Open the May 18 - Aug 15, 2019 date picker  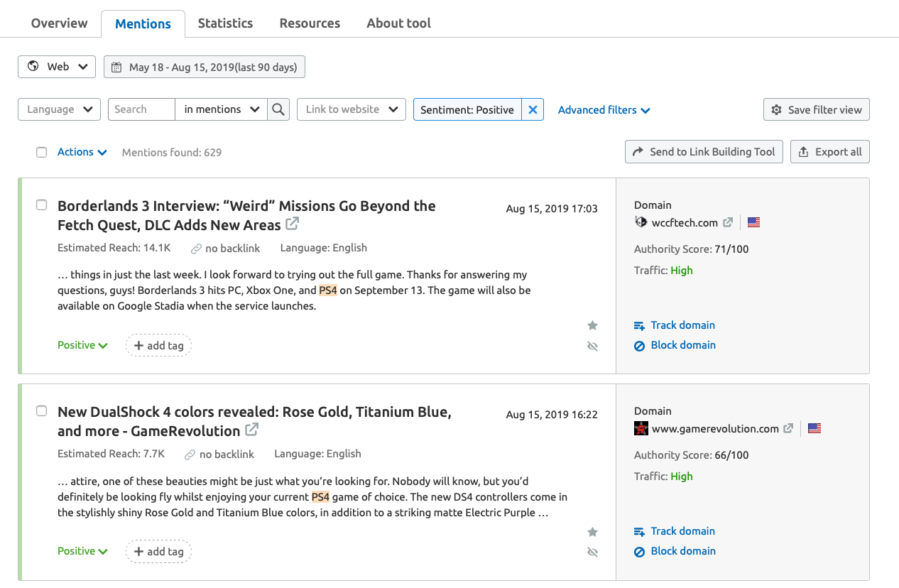205,67
